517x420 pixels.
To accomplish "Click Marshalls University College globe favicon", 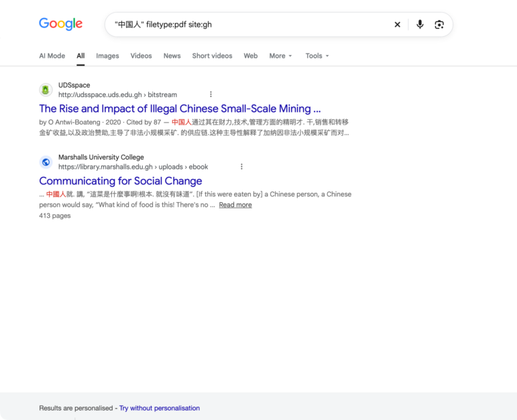I will (46, 162).
